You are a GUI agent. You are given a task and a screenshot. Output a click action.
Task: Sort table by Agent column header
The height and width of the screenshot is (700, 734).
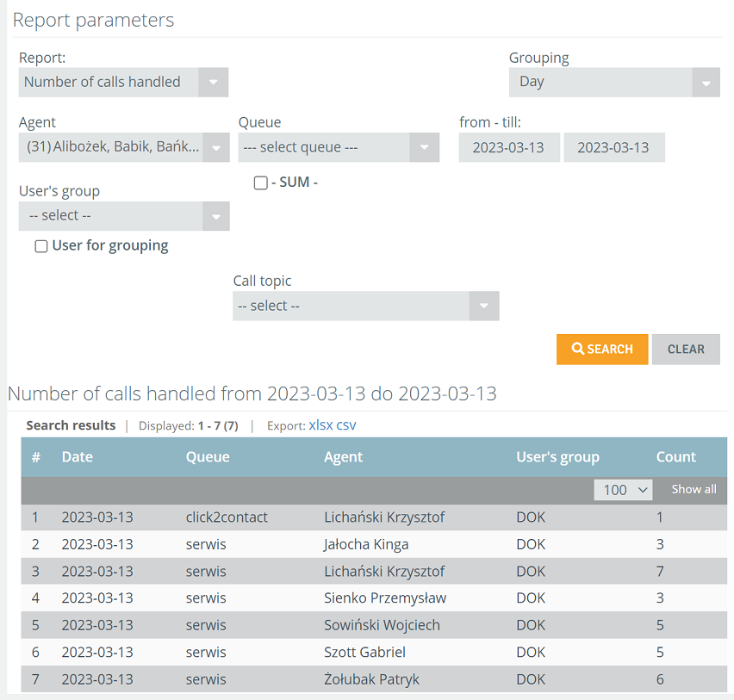343,456
